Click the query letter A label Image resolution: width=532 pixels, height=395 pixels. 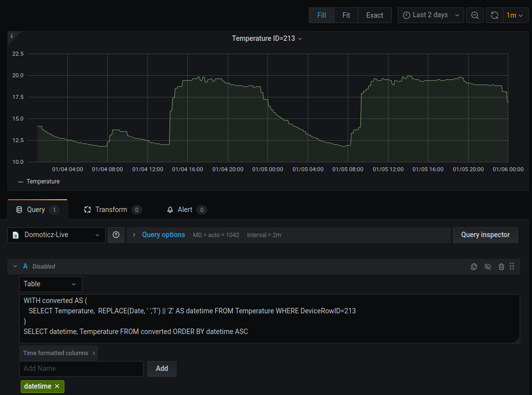coord(26,267)
